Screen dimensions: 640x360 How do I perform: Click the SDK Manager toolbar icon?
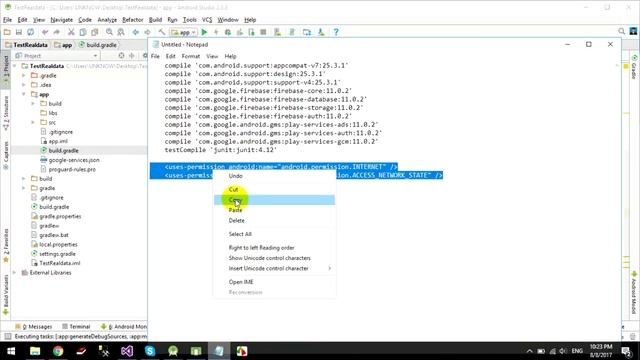321,32
